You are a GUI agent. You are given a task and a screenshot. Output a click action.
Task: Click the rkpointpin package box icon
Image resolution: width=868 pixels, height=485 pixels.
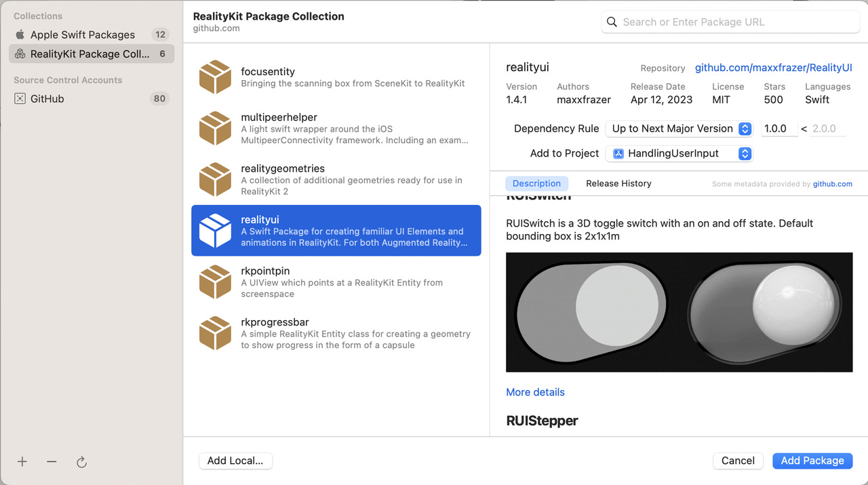point(215,282)
